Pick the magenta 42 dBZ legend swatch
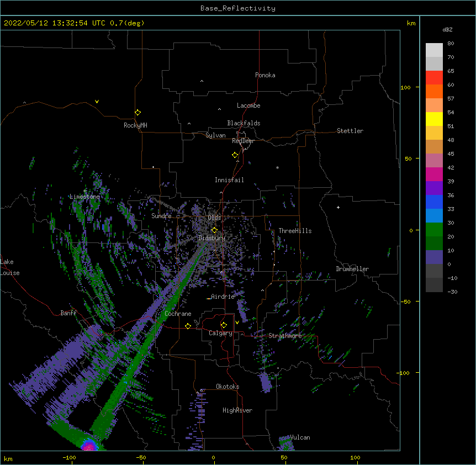The height and width of the screenshot is (465, 476). point(434,174)
